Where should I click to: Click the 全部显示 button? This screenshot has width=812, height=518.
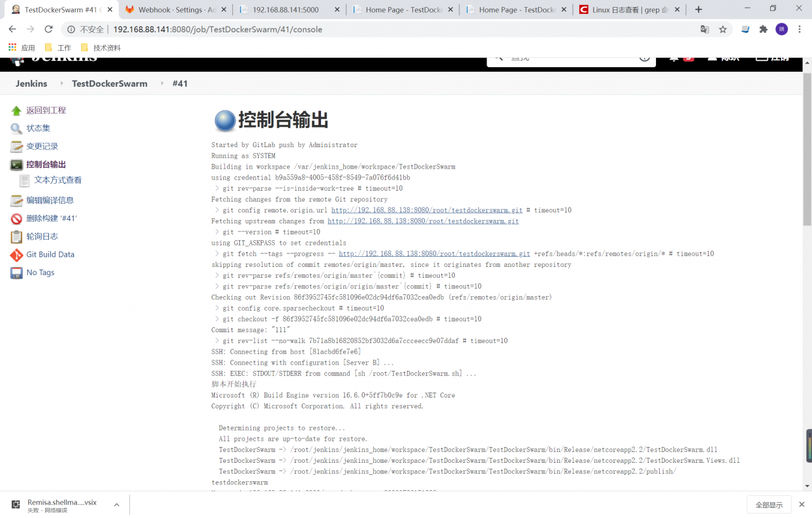pyautogui.click(x=769, y=505)
